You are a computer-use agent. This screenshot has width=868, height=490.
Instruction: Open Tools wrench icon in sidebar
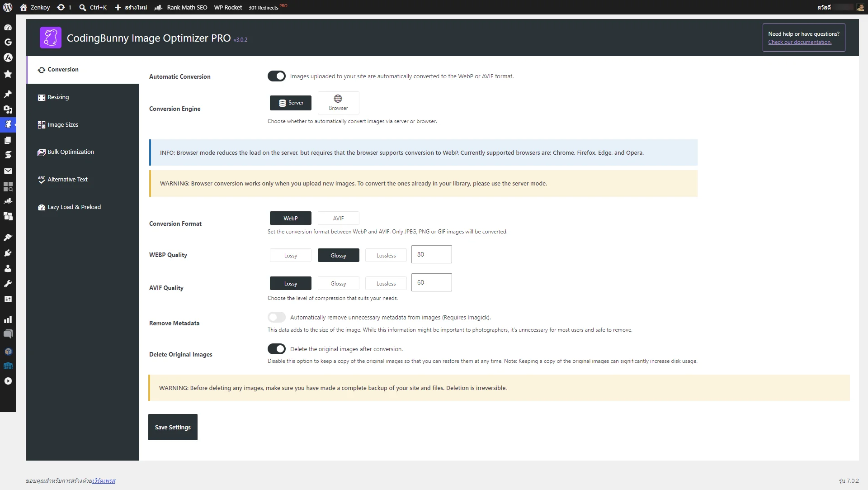(x=8, y=284)
